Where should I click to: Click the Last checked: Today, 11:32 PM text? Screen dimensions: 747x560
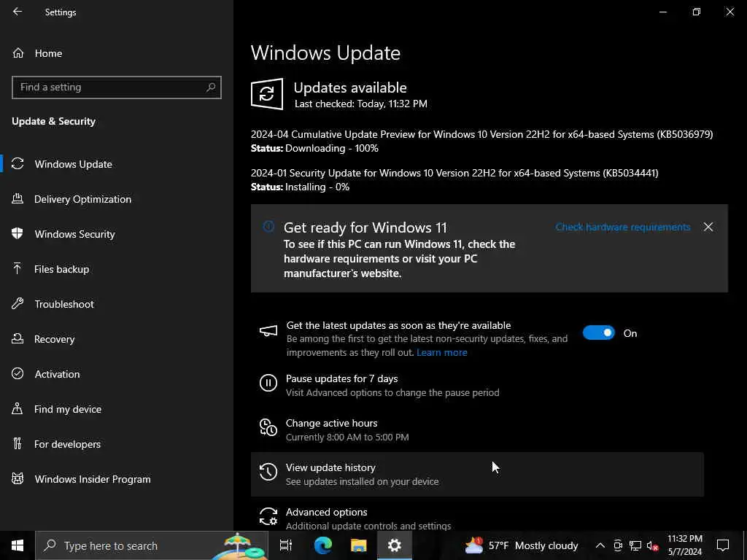[x=360, y=104]
